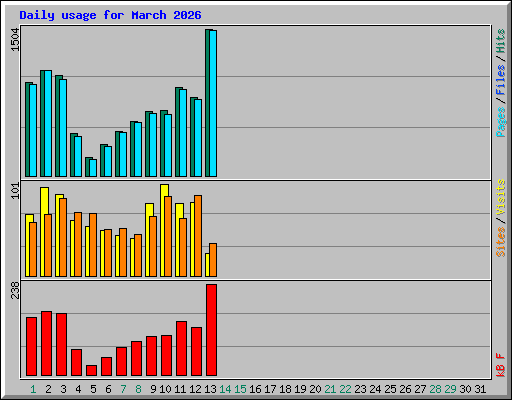Click the cyan hits bar for day 2
Screen dimensions: 512x400
[x=48, y=123]
